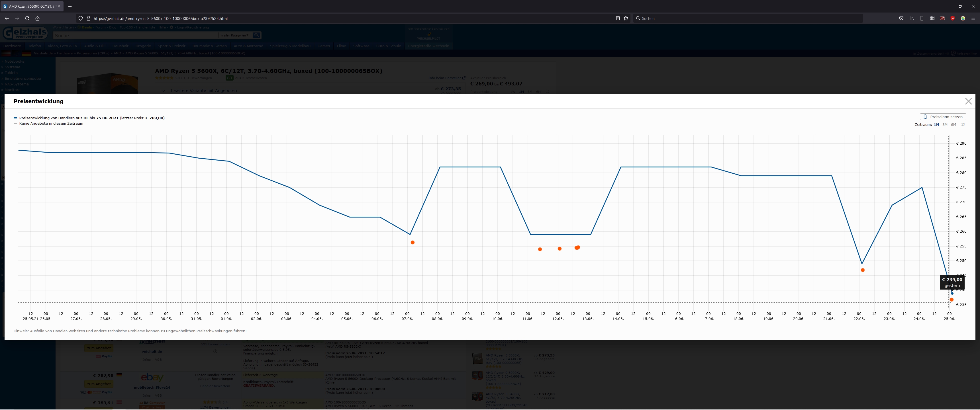Bookmark this page with the star icon
Viewport: 980px width, 410px height.
(x=626, y=18)
